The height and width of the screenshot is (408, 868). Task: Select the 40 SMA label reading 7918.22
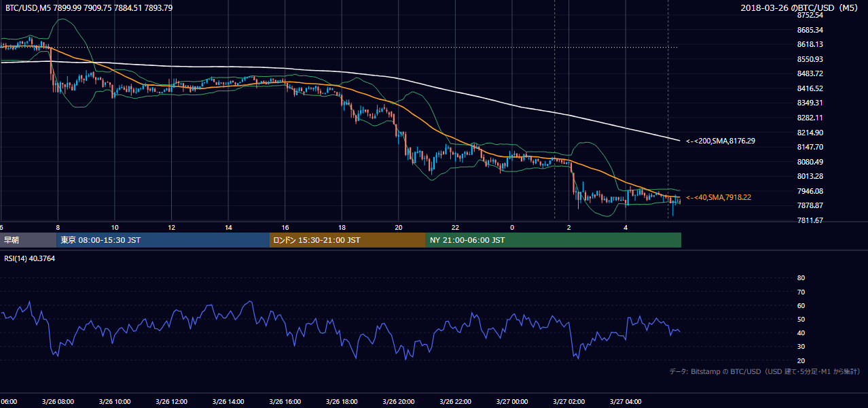coord(719,197)
